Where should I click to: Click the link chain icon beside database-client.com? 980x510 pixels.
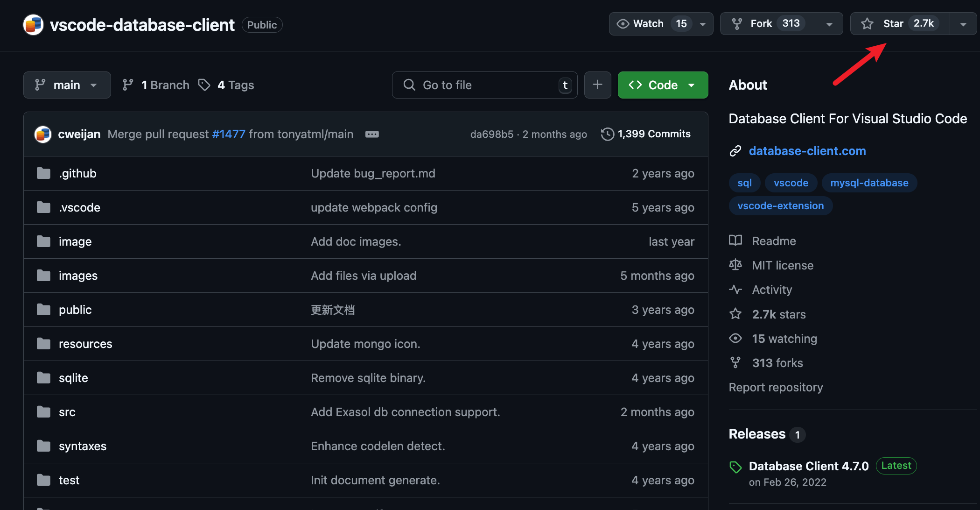pos(735,151)
